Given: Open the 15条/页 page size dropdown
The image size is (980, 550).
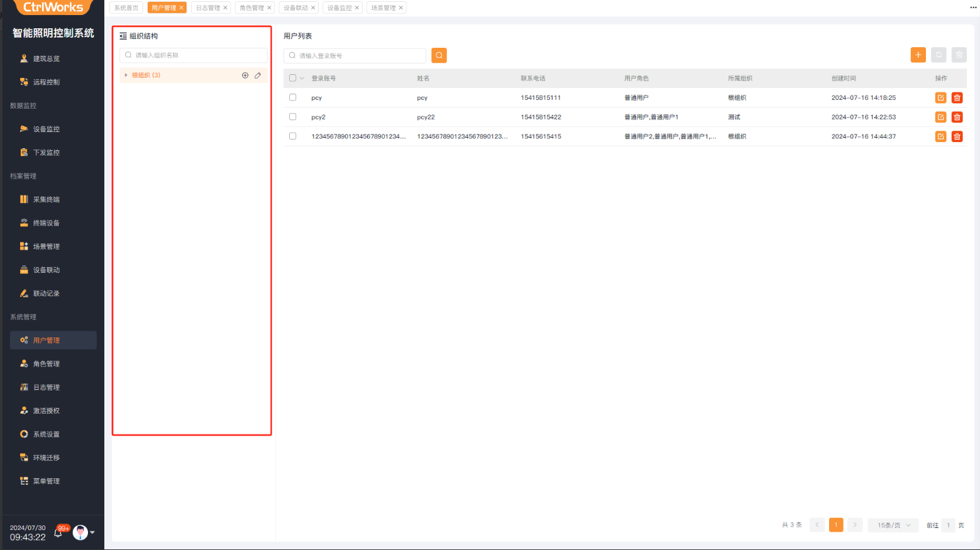Looking at the screenshot, I should click(x=893, y=525).
